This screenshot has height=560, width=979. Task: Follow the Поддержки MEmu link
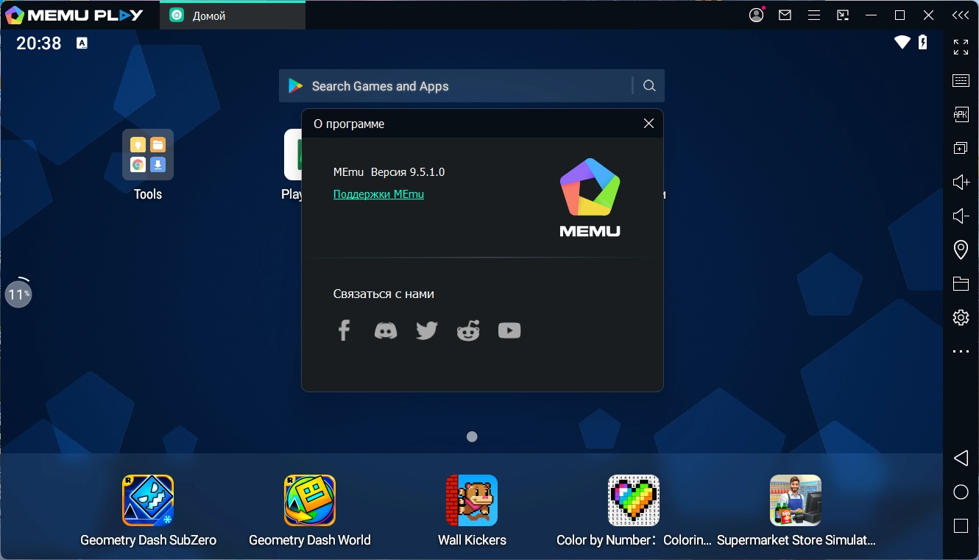[x=378, y=194]
